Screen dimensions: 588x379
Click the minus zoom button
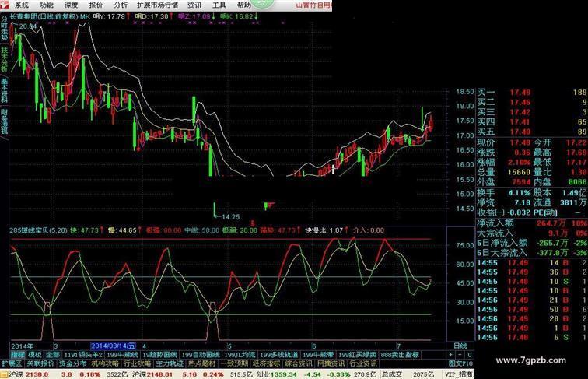460,355
